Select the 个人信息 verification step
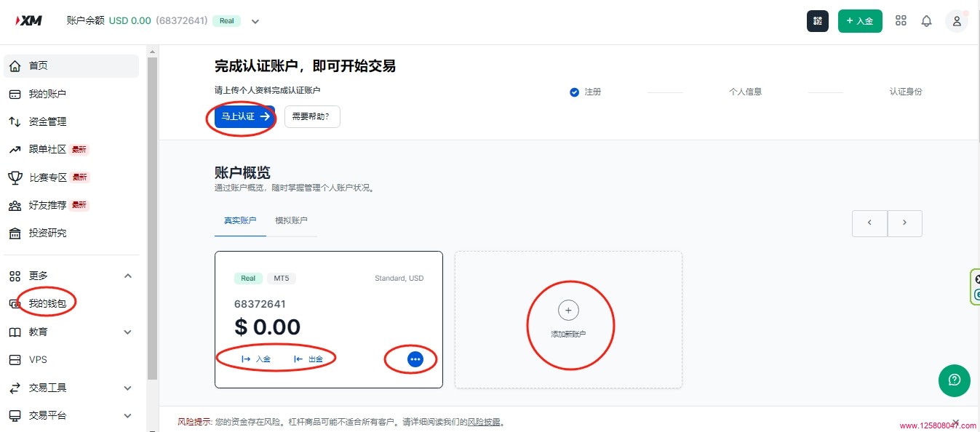The width and height of the screenshot is (980, 432). pyautogui.click(x=745, y=92)
